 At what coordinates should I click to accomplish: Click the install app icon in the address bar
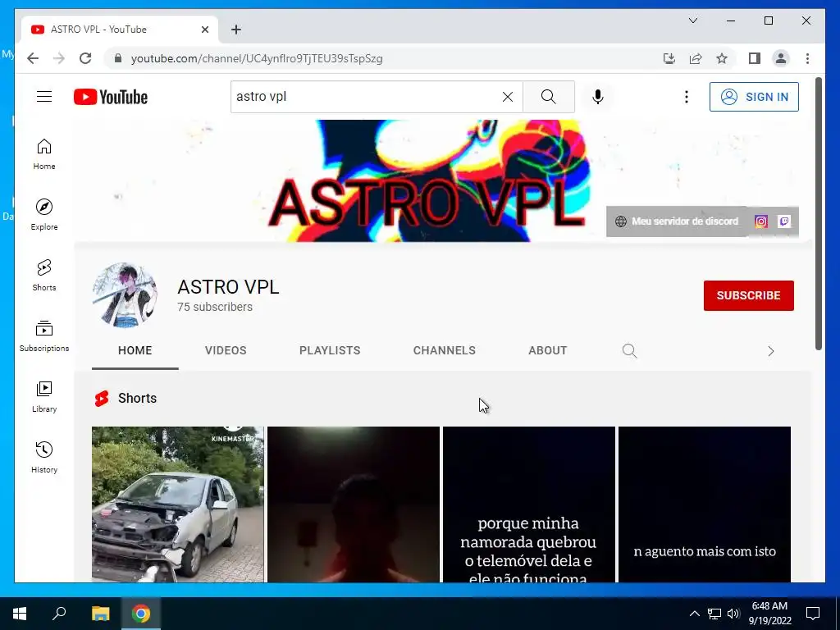pyautogui.click(x=669, y=58)
